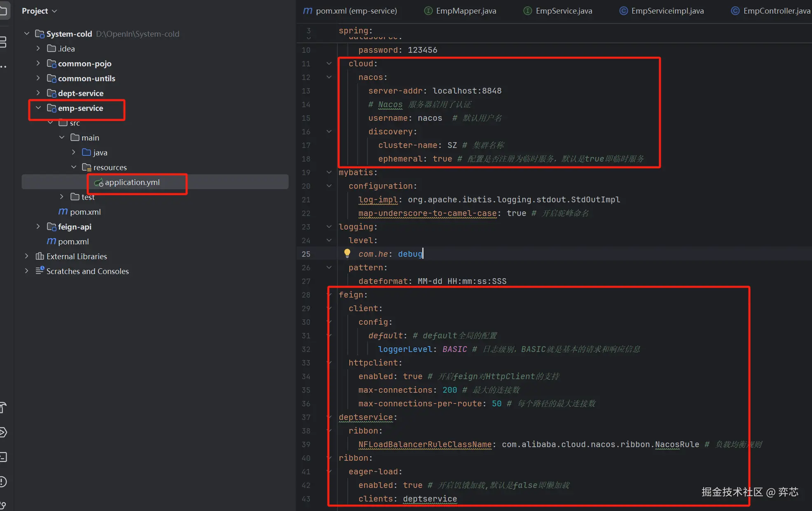This screenshot has width=812, height=511.
Task: Click the yellow lightbulb intention icon
Action: 347,253
